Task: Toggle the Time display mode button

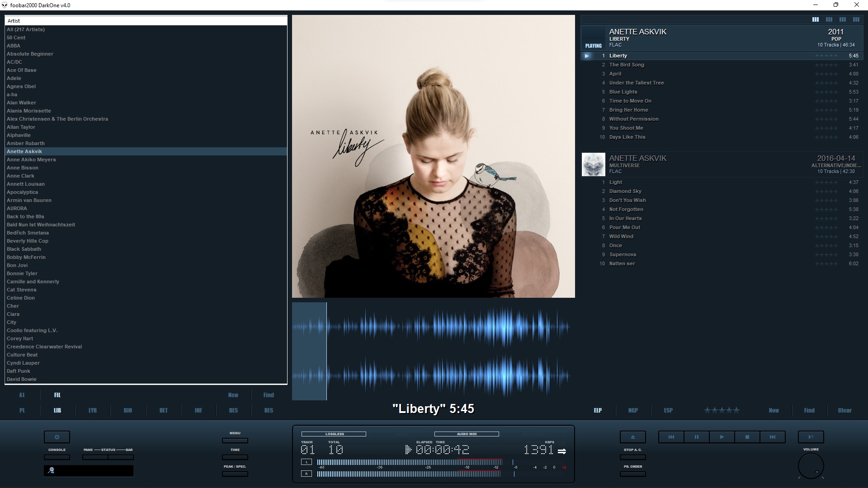Action: tap(235, 457)
